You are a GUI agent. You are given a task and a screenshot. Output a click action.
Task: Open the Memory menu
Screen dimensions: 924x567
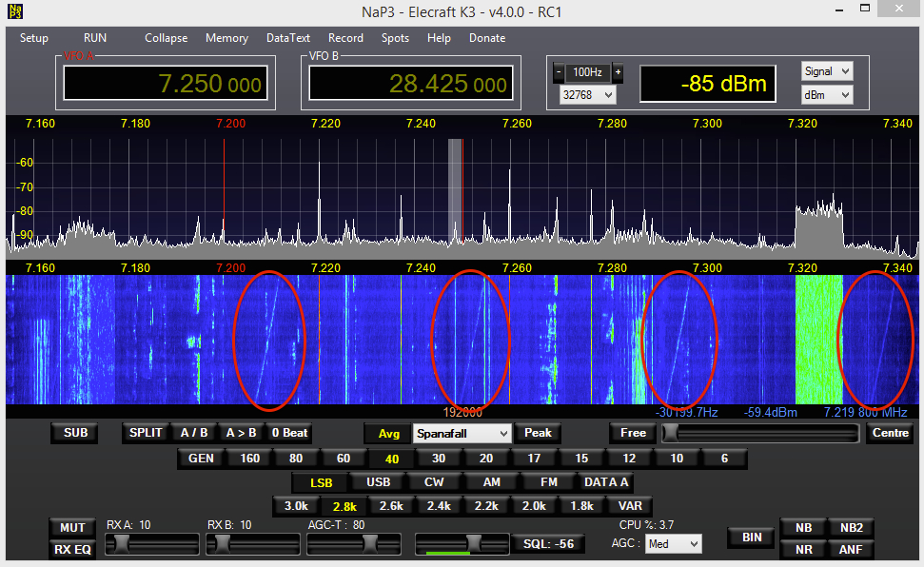(226, 38)
